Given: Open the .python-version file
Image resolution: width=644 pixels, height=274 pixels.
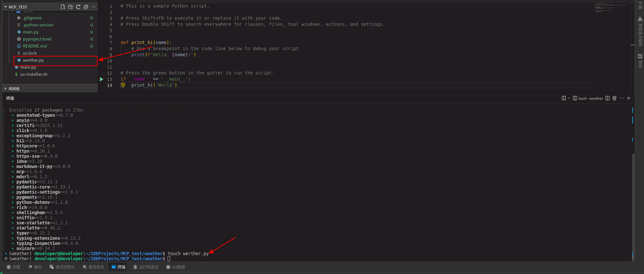Looking at the screenshot, I should point(38,25).
